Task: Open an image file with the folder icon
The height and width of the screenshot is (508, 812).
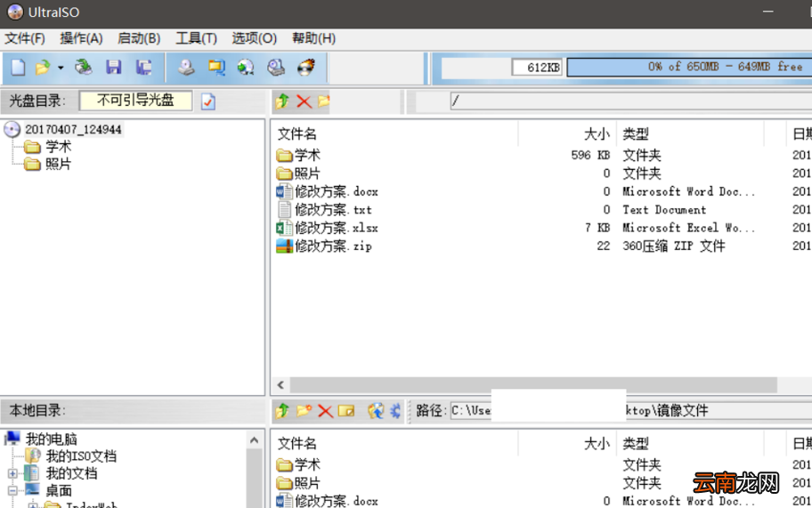Action: click(x=43, y=68)
